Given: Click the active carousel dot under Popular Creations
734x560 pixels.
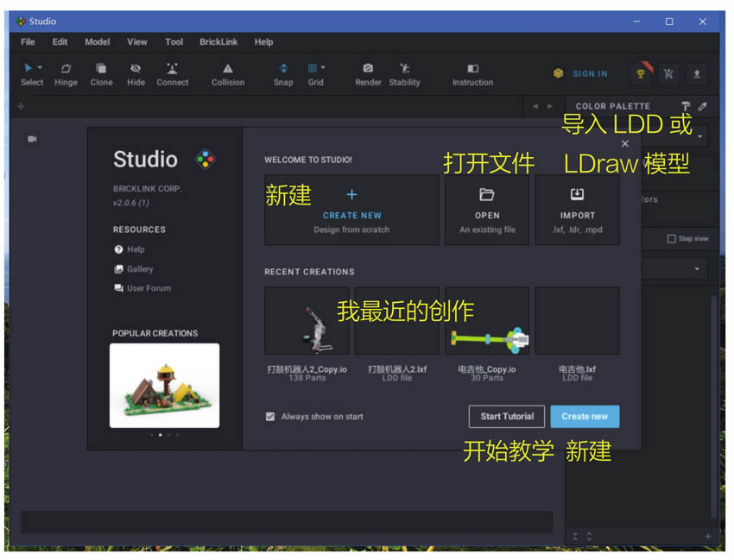Looking at the screenshot, I should 160,435.
